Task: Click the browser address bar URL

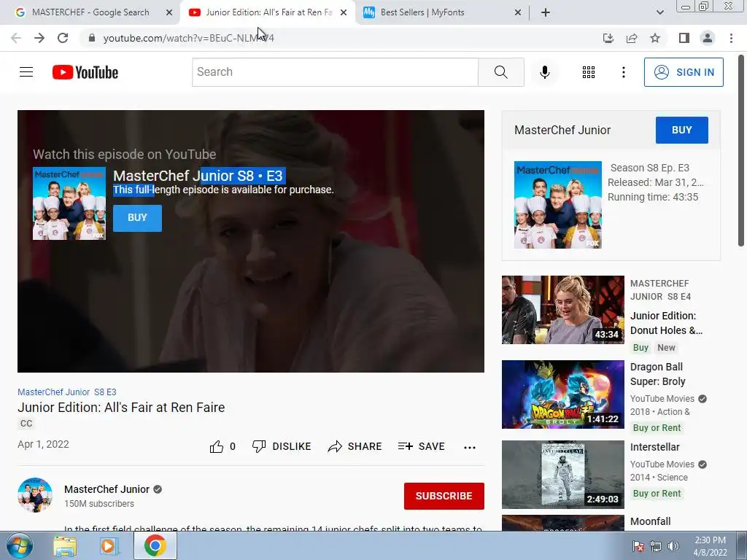Action: coord(189,38)
